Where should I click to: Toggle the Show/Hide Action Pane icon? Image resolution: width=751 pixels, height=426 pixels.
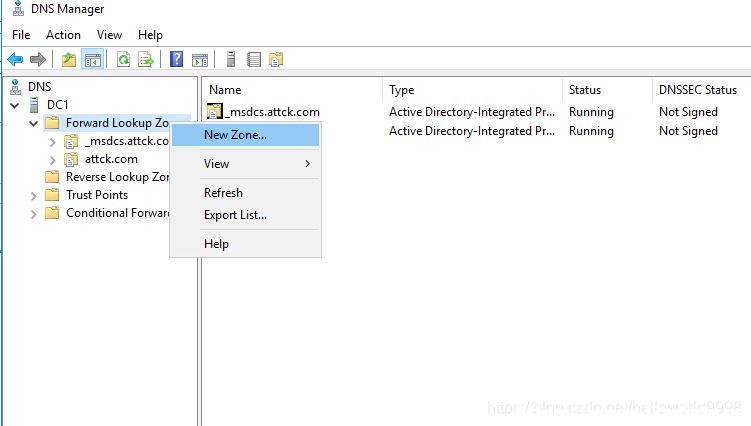coord(200,59)
